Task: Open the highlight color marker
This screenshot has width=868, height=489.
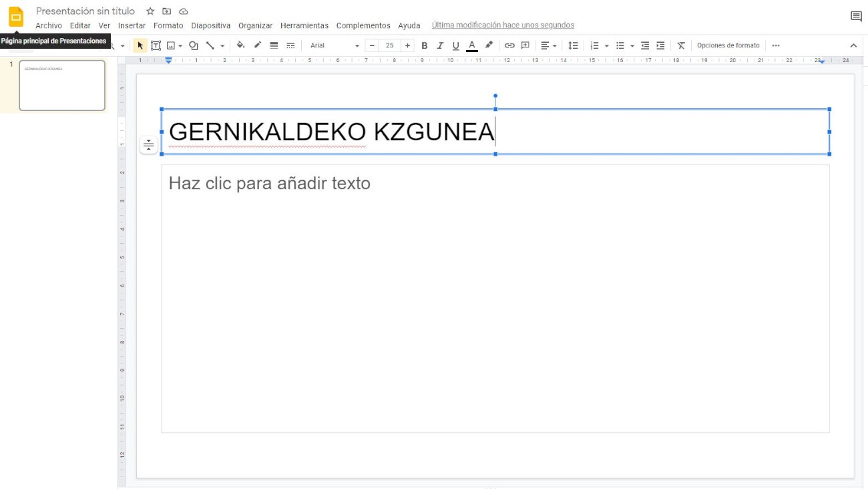Action: [x=489, y=45]
